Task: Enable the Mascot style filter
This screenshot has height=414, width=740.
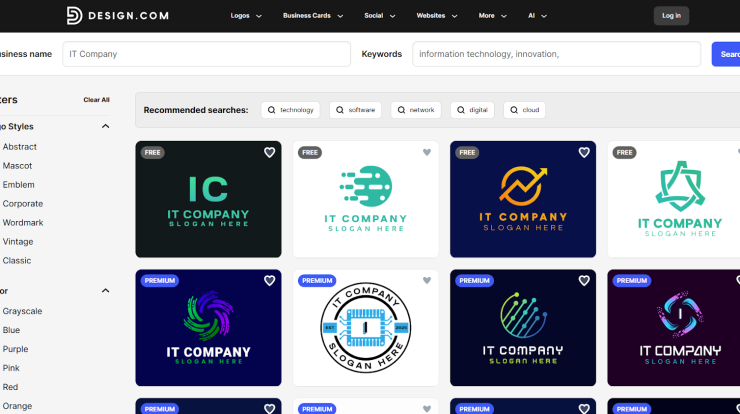Action: (x=17, y=166)
